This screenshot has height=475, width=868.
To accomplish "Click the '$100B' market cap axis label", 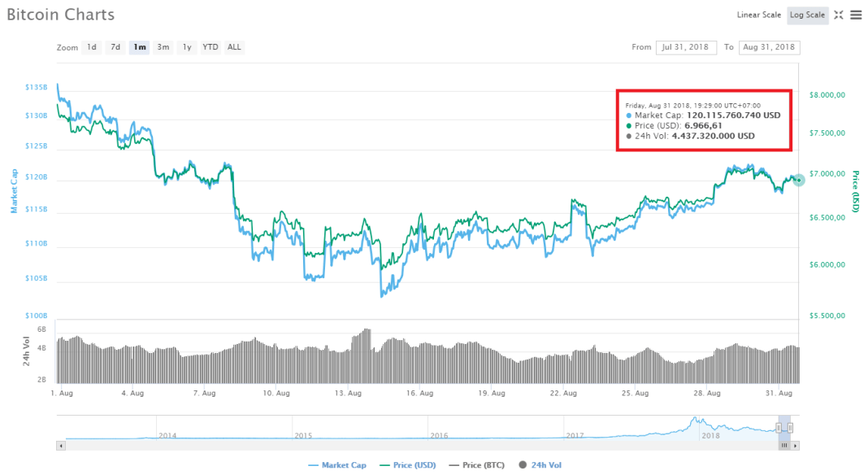I will [37, 316].
